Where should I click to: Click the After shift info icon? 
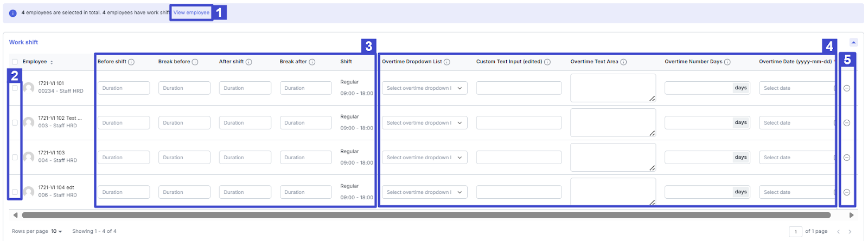click(249, 62)
